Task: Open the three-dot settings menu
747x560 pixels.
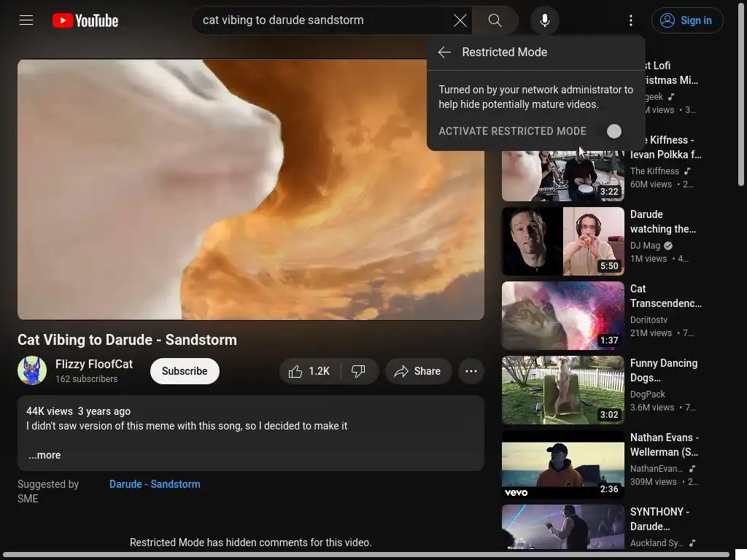Action: tap(631, 20)
